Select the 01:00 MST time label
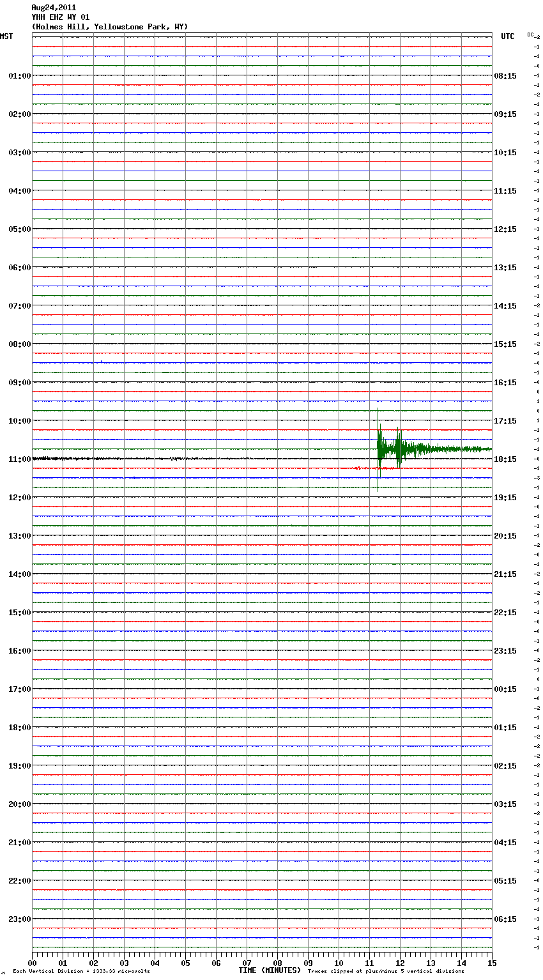Image resolution: width=543 pixels, height=980 pixels. [20, 76]
